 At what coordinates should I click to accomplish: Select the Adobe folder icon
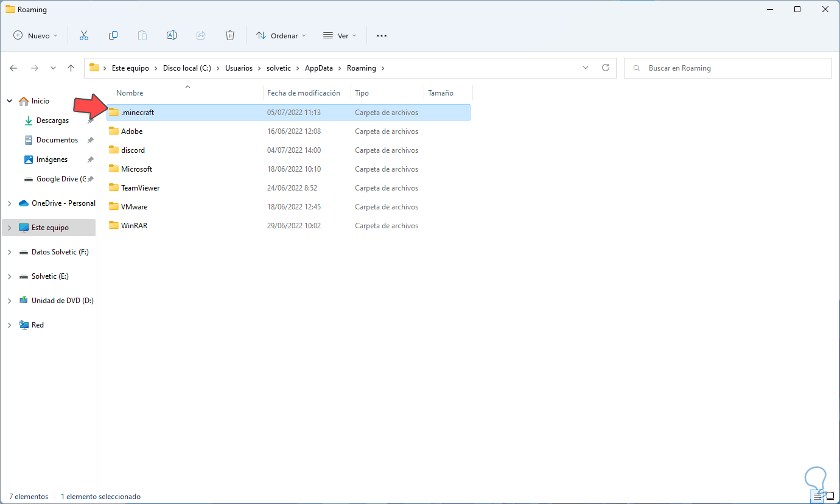click(114, 131)
